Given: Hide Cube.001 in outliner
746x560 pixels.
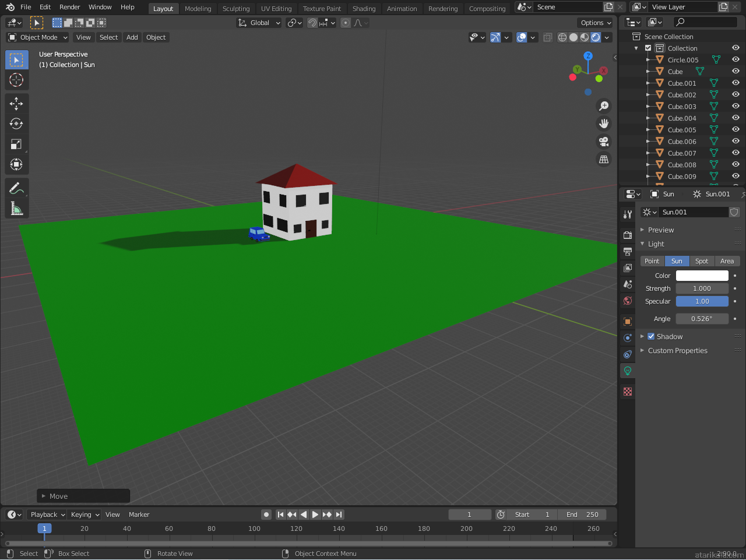Looking at the screenshot, I should click(736, 83).
